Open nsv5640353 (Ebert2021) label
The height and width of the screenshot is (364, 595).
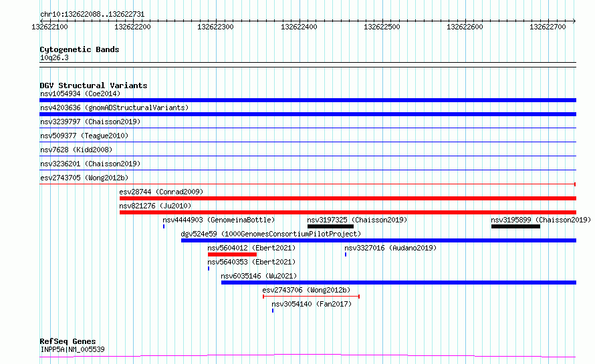pyautogui.click(x=251, y=262)
